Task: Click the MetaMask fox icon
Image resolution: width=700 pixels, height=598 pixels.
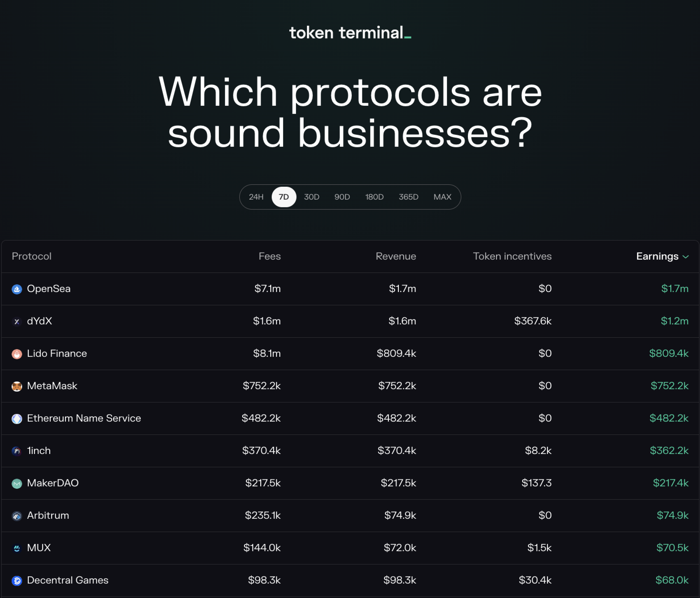Action: [x=17, y=386]
